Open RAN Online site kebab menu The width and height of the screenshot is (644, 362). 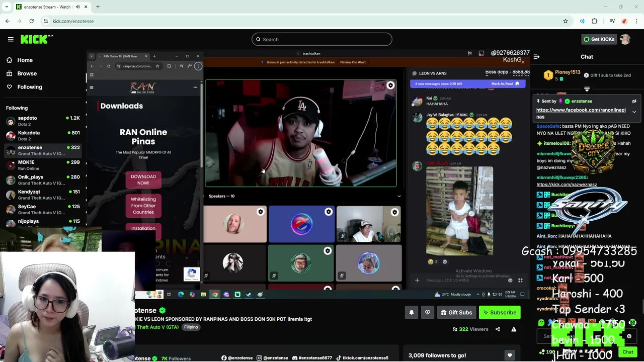coord(195,87)
